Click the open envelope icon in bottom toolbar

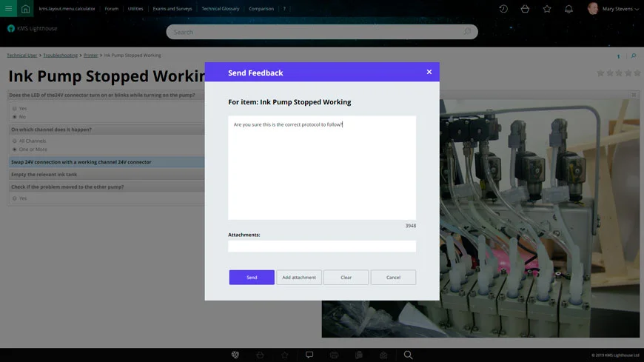click(x=383, y=355)
